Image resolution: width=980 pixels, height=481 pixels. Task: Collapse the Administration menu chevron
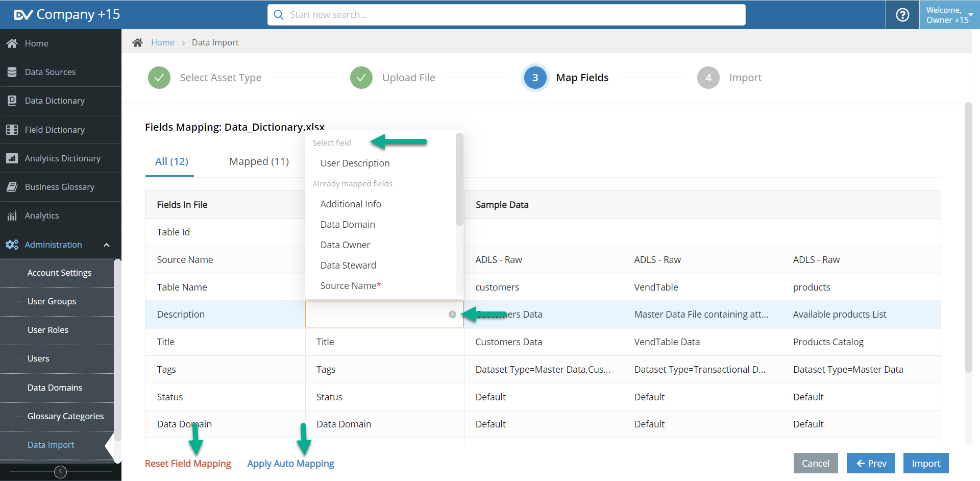pos(107,245)
